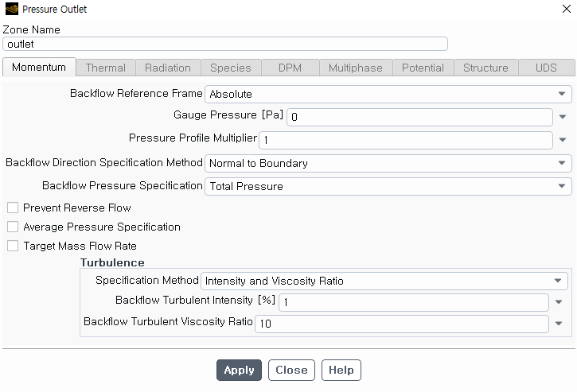Click the Gauge Pressure dropdown arrow
The image size is (577, 392).
coord(563,117)
